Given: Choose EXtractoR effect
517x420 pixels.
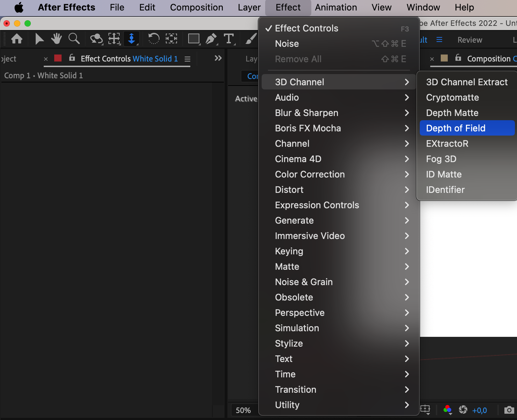Looking at the screenshot, I should pos(467,144).
